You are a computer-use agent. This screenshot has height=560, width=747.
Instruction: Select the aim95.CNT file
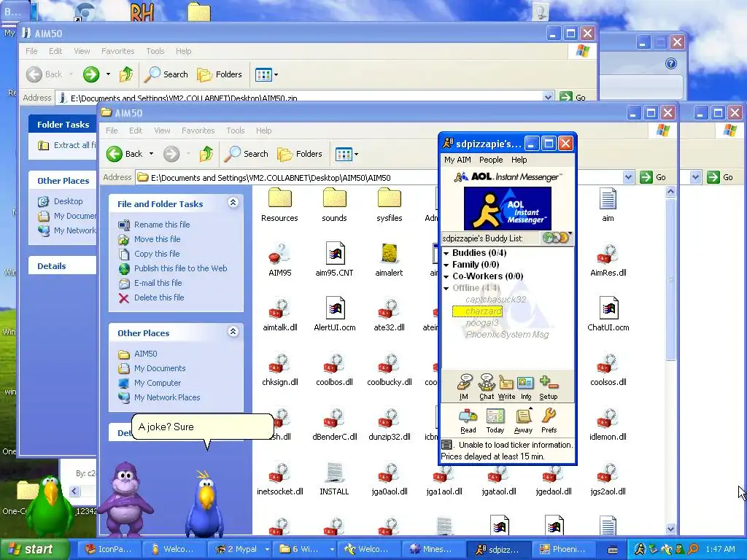pyautogui.click(x=334, y=260)
